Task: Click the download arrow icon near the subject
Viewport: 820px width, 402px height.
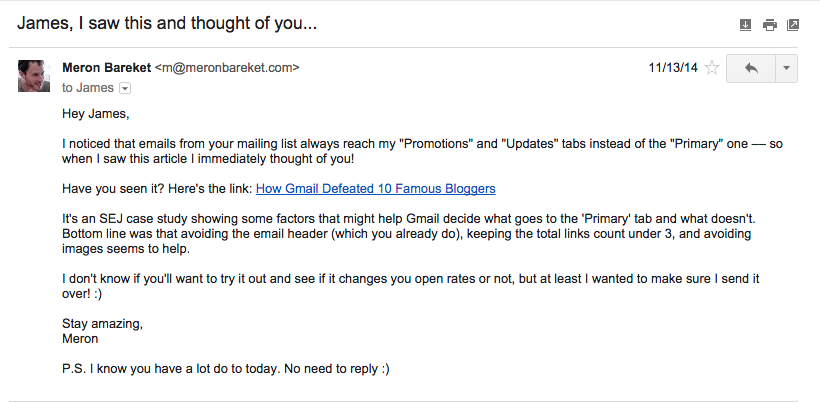Action: click(x=745, y=25)
